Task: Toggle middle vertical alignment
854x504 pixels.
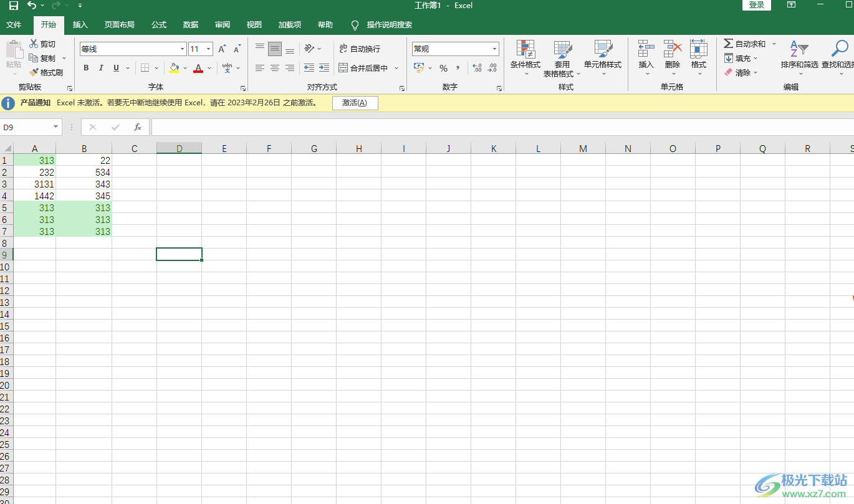Action: pos(275,49)
